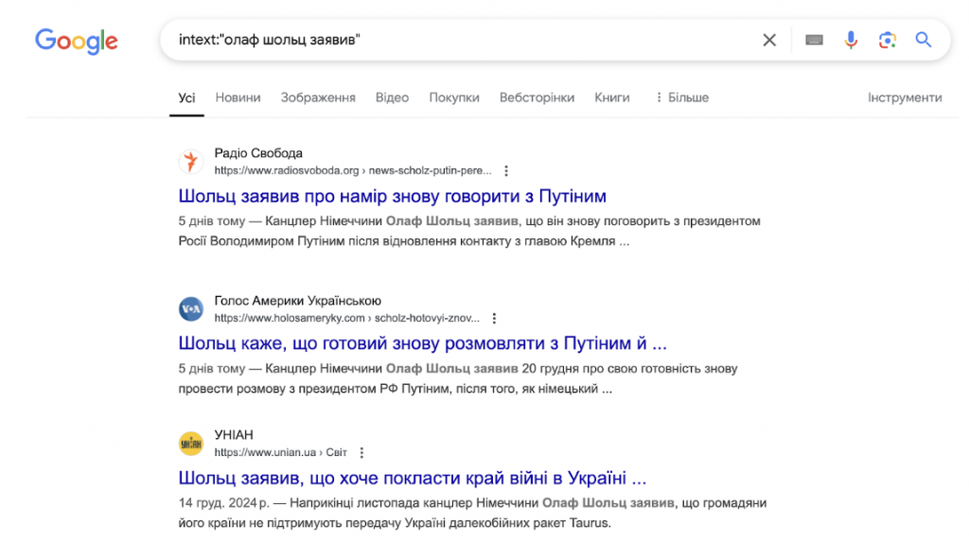The image size is (969, 560).
Task: Clear the search query with the X icon
Action: (769, 40)
